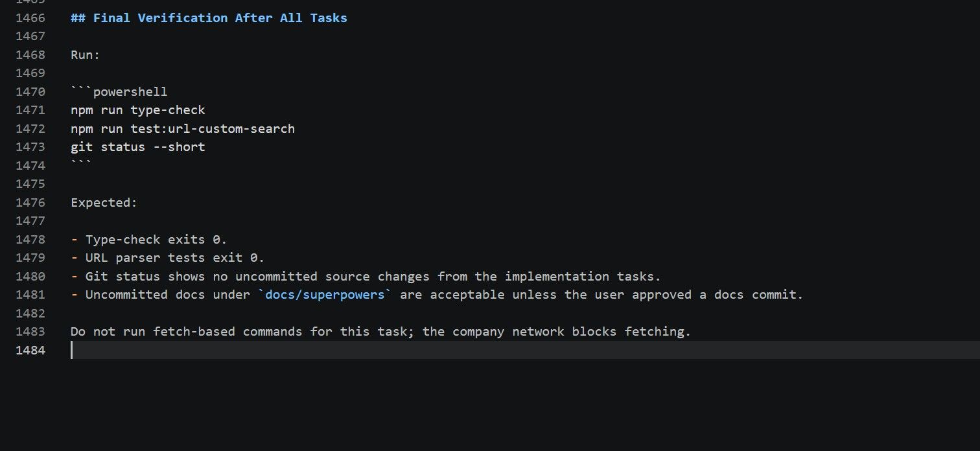The height and width of the screenshot is (451, 980).
Task: Click the "git status --short" command line
Action: point(138,147)
